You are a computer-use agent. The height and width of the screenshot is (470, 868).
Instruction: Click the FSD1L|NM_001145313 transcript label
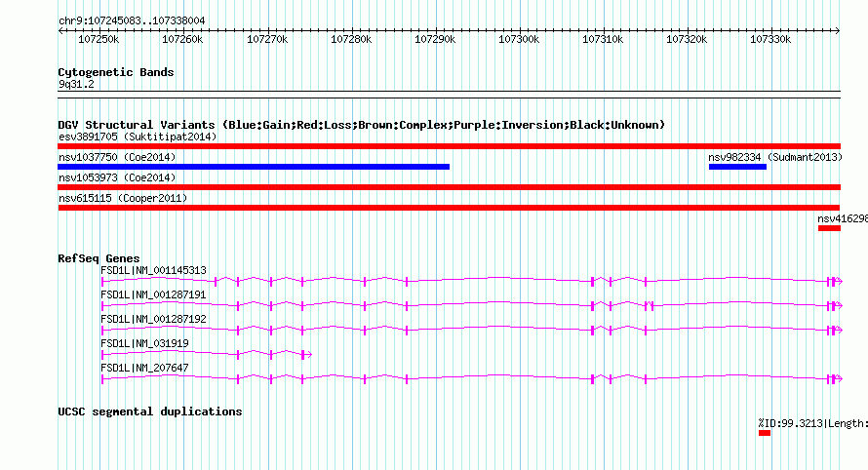153,270
